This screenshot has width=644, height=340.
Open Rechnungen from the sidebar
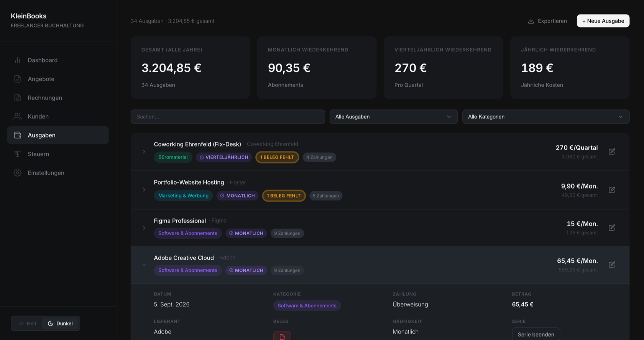click(58, 98)
